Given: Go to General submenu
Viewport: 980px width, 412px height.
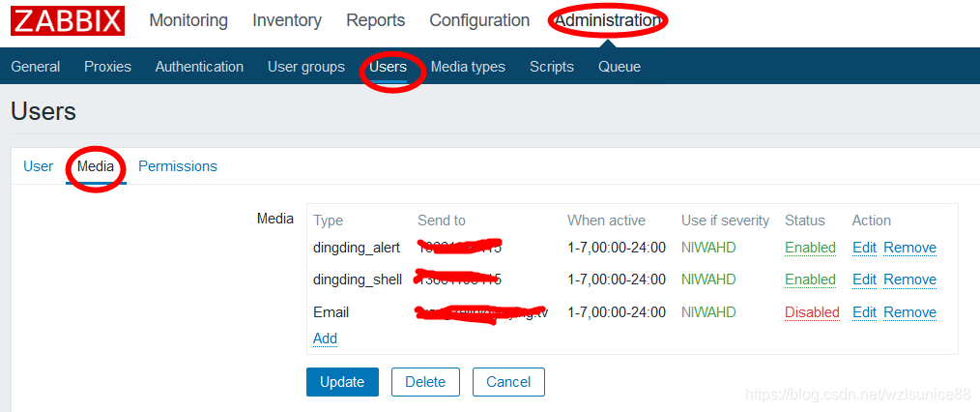Looking at the screenshot, I should 36,67.
